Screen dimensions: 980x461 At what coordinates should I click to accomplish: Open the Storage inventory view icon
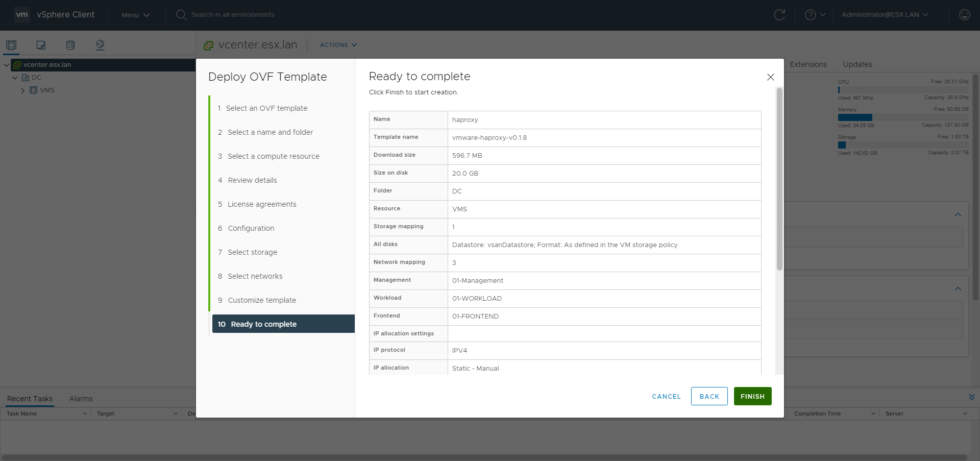point(70,45)
